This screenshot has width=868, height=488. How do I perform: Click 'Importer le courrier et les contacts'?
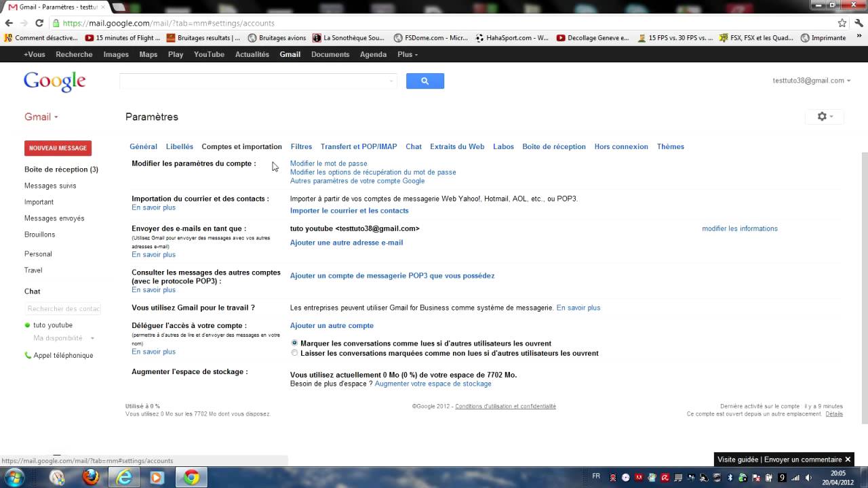(x=349, y=211)
